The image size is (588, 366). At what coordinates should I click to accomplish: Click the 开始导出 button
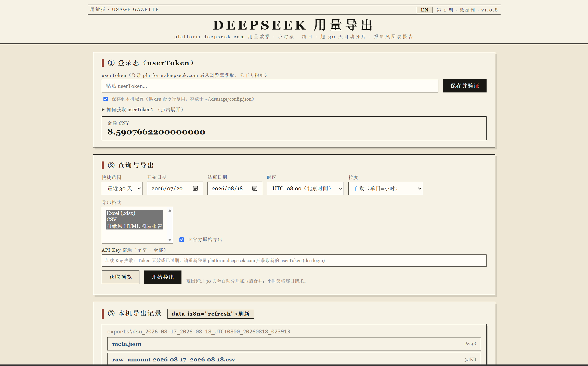coord(163,277)
